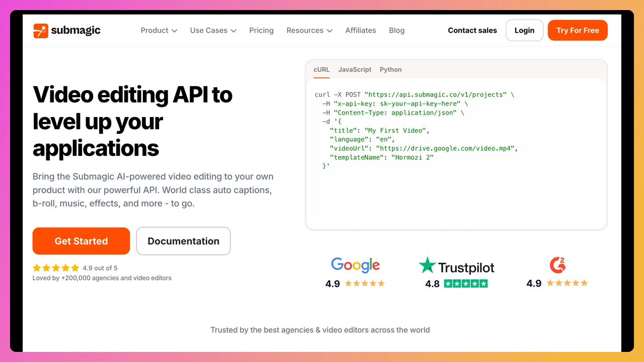Screen dimensions: 644x362
Task: Switch to the cURL code tab
Action: 321,70
